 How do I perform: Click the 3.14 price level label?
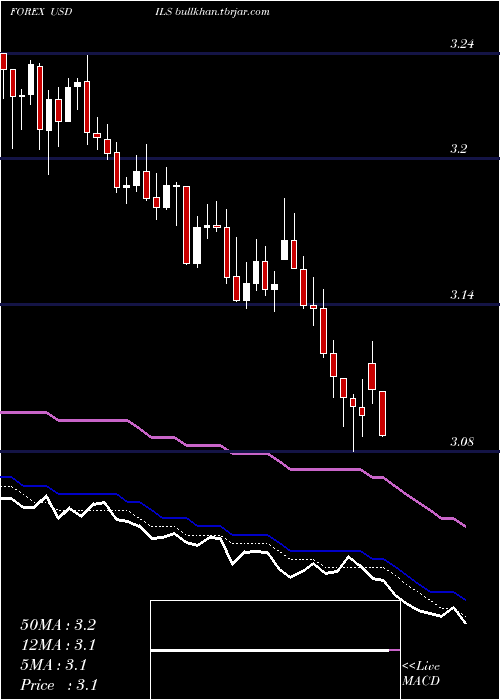coord(462,295)
